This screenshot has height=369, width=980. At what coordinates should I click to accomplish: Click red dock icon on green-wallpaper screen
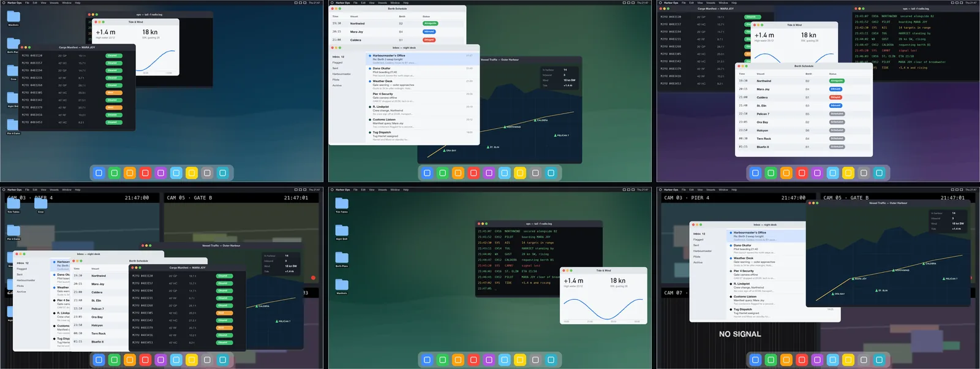(x=473, y=173)
